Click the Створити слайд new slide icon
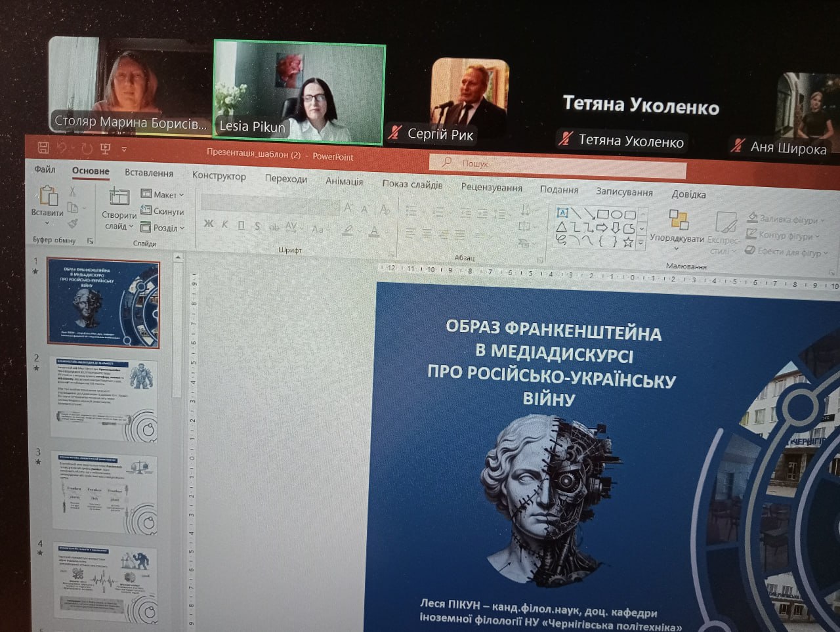Screen dimensions: 840x632 point(119,196)
